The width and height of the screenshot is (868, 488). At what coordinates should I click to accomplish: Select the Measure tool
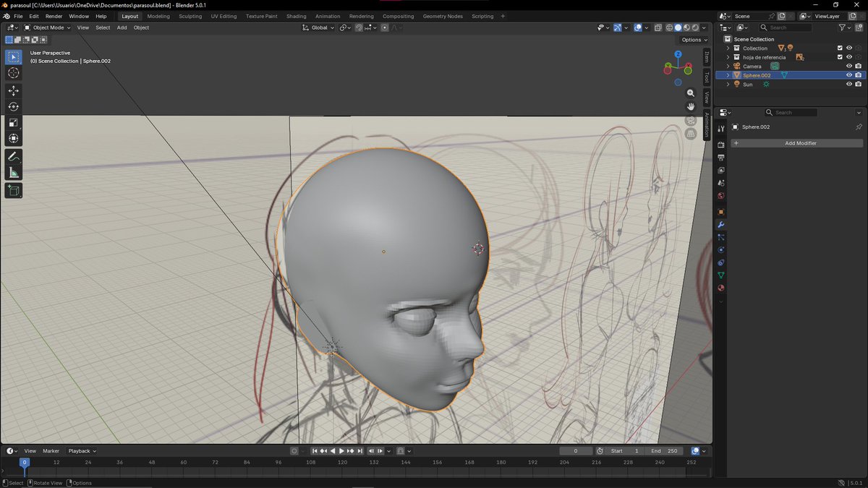(x=14, y=173)
